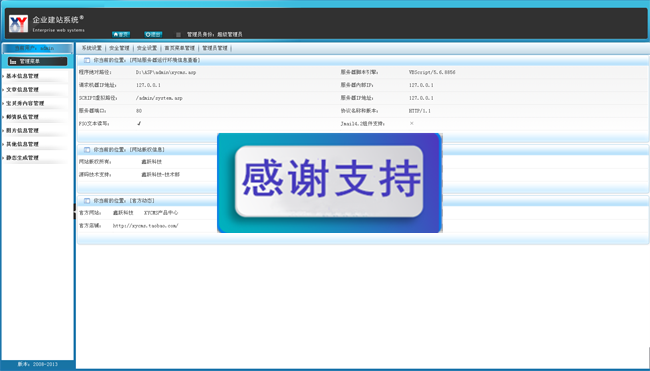Click the 官方网站 label
This screenshot has width=650, height=371.
pos(90,213)
